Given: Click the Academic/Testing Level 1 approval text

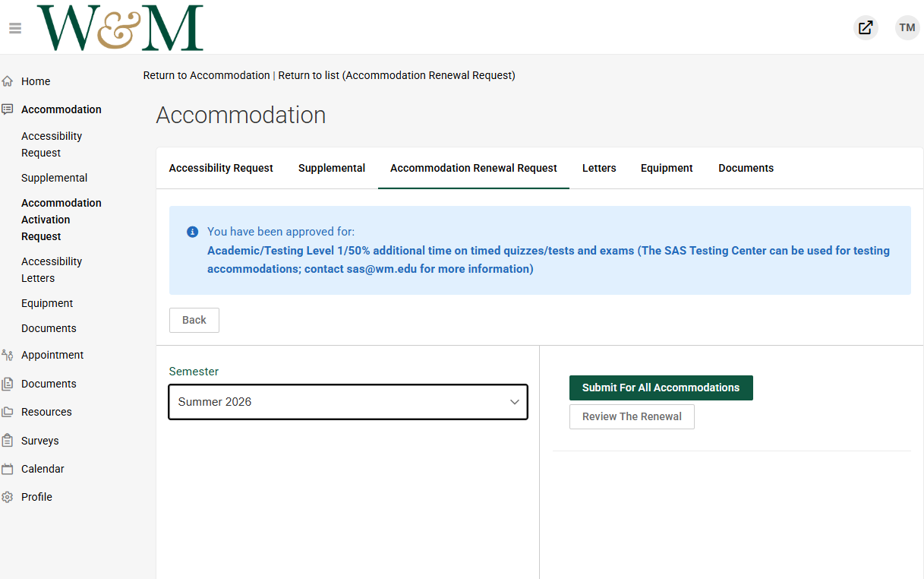Looking at the screenshot, I should click(x=548, y=260).
